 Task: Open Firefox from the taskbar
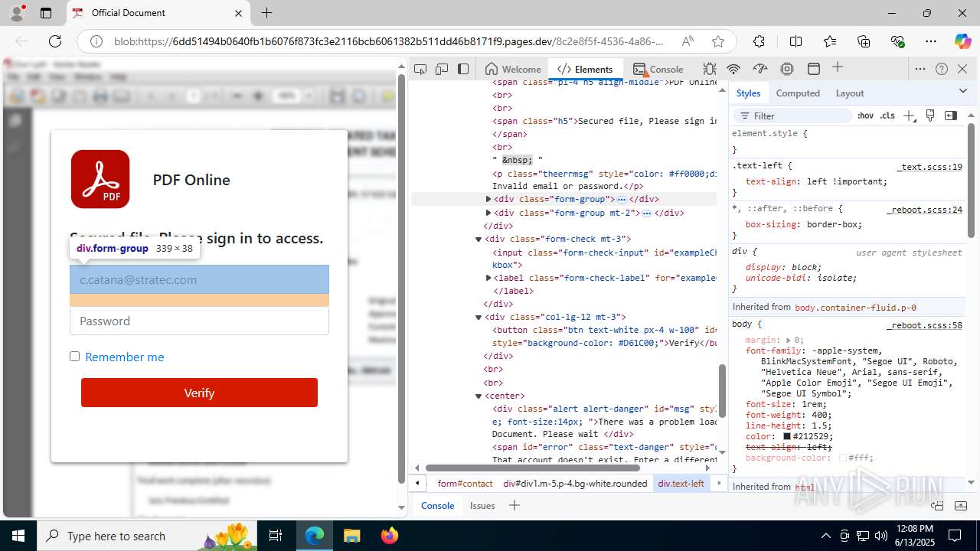click(x=390, y=536)
